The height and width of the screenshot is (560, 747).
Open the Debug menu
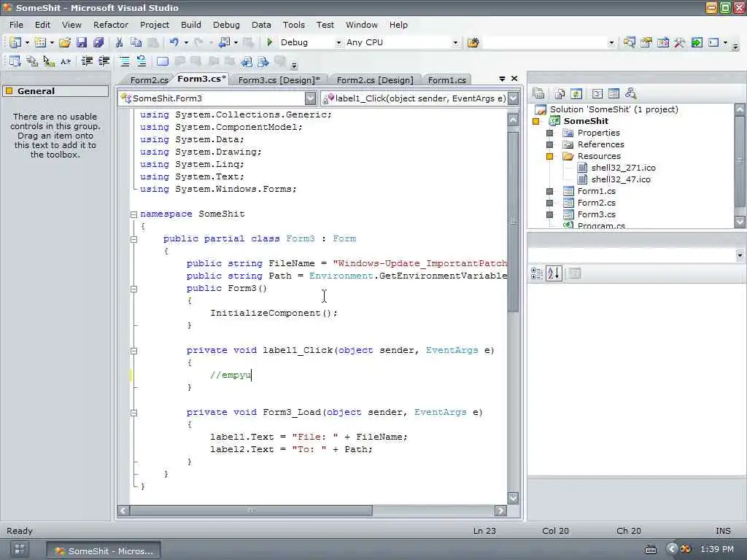226,25
